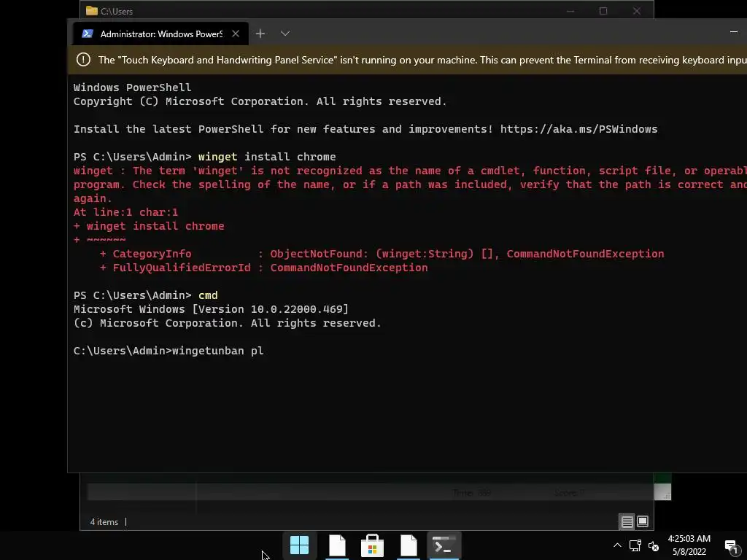Show hidden system tray icons chevron
The height and width of the screenshot is (560, 747).
[617, 545]
